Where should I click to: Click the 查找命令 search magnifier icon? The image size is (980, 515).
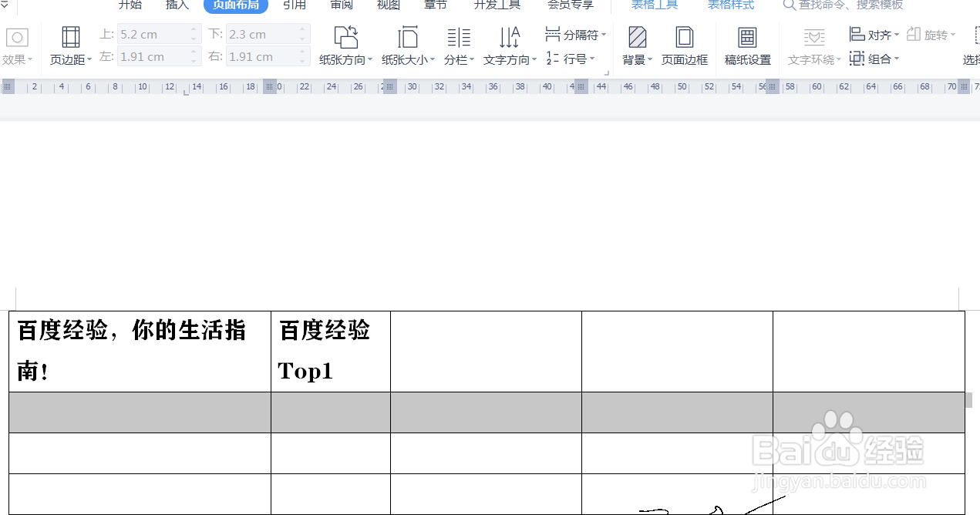[x=788, y=5]
